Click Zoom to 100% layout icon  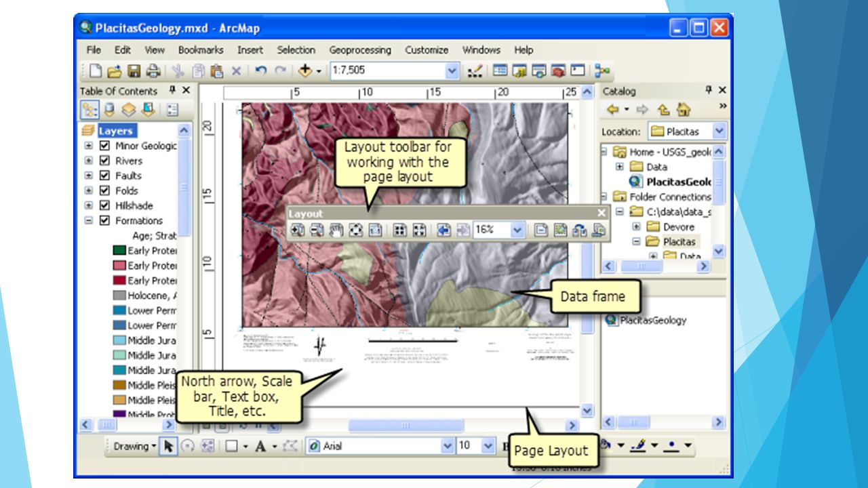coord(376,230)
